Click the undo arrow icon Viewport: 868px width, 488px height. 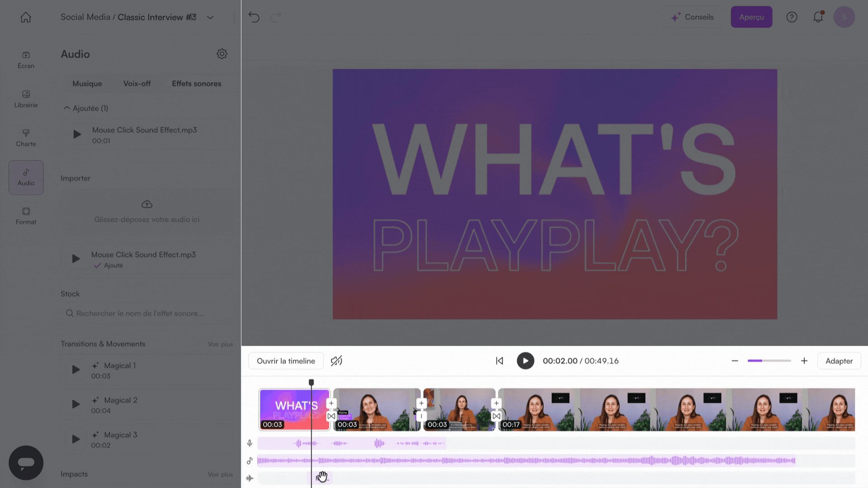tap(254, 17)
